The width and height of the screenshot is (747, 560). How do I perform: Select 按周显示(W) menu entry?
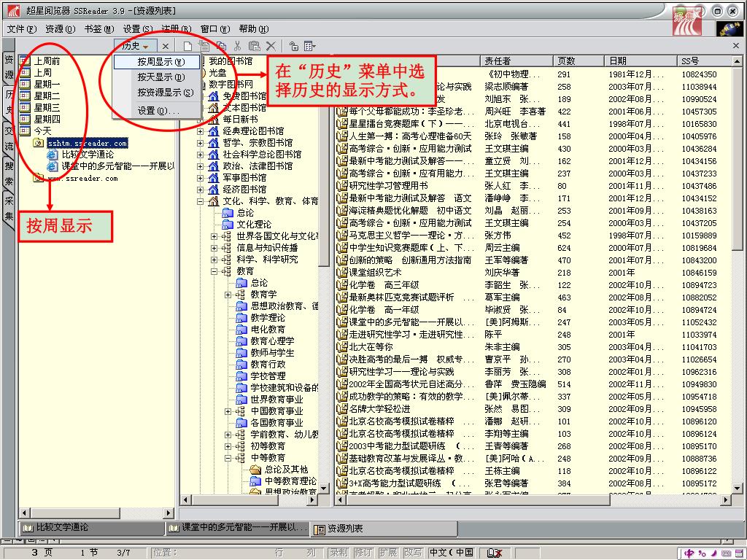click(x=157, y=62)
